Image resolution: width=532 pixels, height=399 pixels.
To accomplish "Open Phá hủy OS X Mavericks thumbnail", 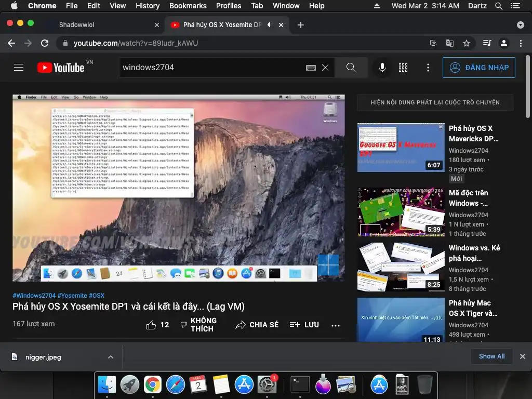I will coord(401,148).
